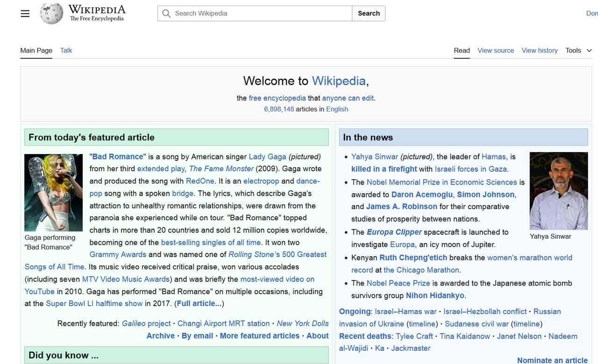Switch to the Main Page tab
This screenshot has width=598, height=364.
36,50
